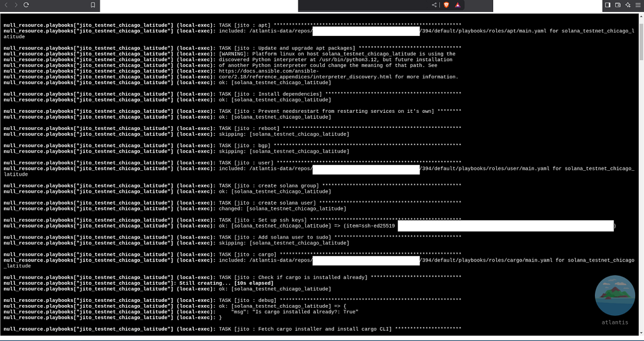The image size is (644, 341).
Task: Click the 'TASK [jito : reboot]' log line
Action: (x=249, y=128)
